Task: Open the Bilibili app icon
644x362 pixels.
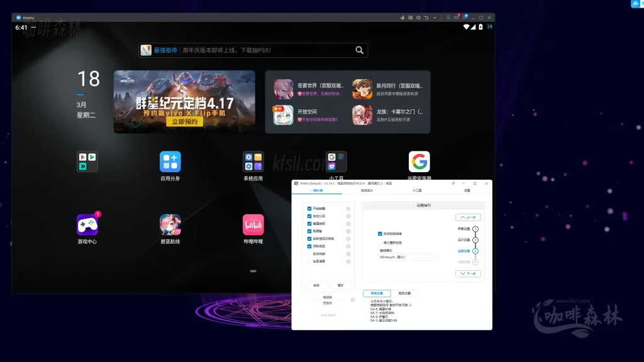Action: pyautogui.click(x=253, y=225)
